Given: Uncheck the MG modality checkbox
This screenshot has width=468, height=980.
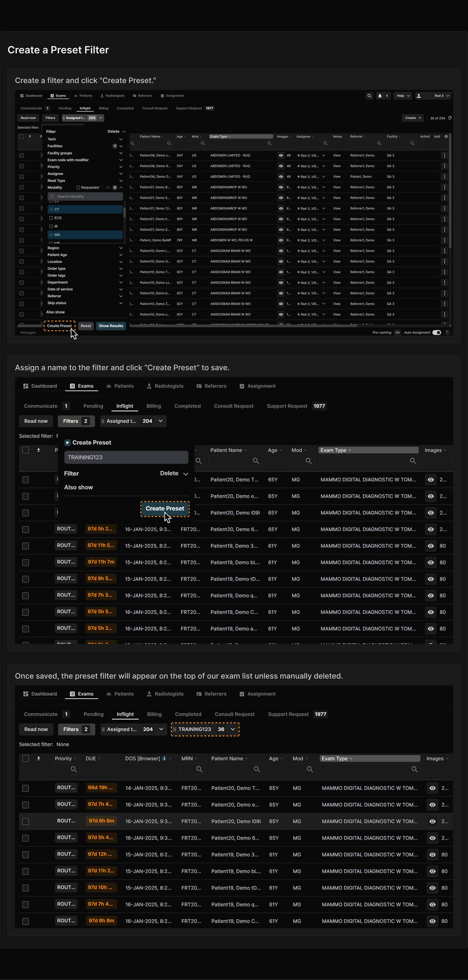Looking at the screenshot, I should [51, 235].
